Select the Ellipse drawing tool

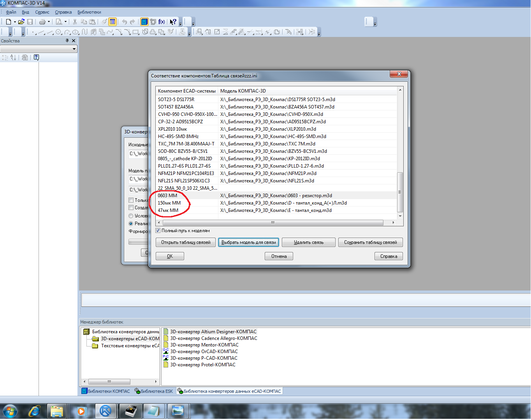pyautogui.click(x=76, y=32)
